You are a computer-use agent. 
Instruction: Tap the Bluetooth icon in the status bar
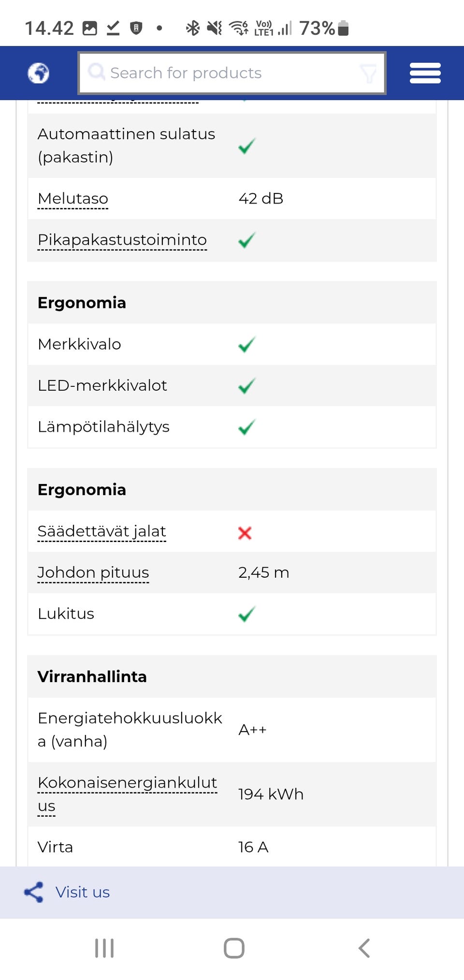(193, 28)
